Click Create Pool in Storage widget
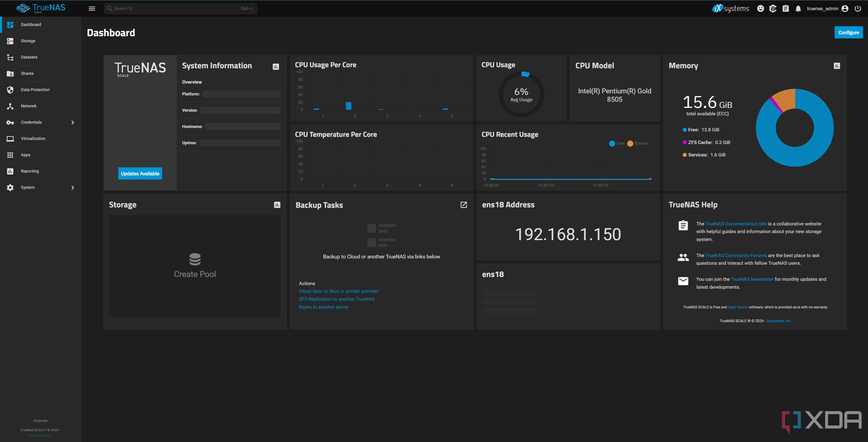868x442 pixels. coord(195,274)
